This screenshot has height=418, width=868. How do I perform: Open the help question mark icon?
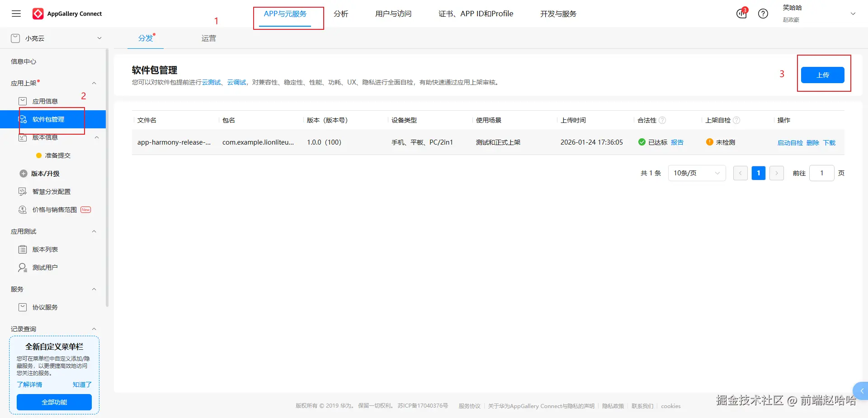coord(763,14)
